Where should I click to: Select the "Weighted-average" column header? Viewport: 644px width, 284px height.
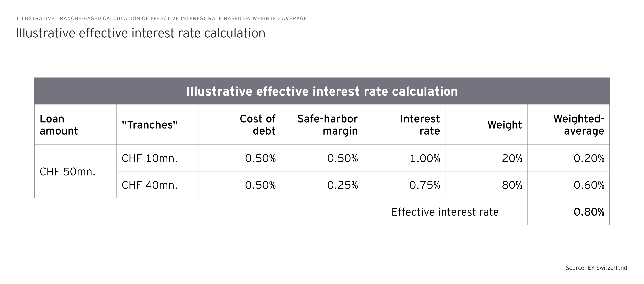click(x=579, y=125)
